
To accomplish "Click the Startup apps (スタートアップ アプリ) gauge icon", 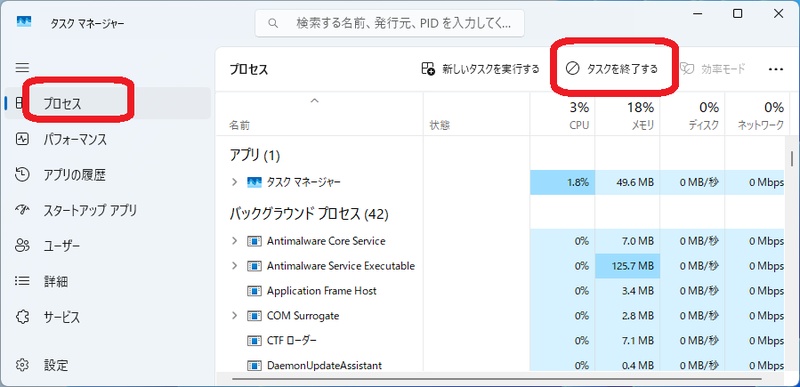I will pyautogui.click(x=22, y=210).
